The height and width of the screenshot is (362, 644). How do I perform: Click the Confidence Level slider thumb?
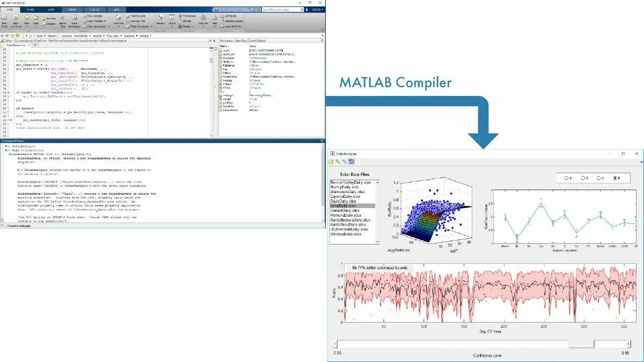click(581, 343)
